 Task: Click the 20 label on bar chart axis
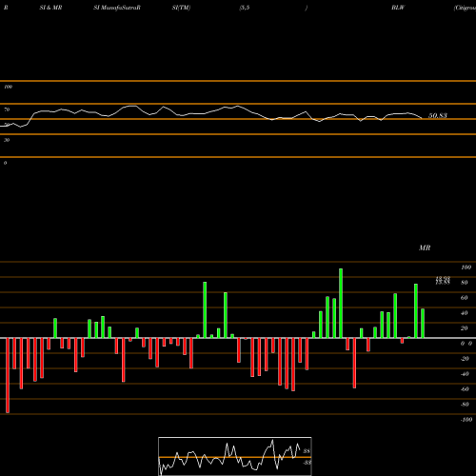[x=465, y=328]
